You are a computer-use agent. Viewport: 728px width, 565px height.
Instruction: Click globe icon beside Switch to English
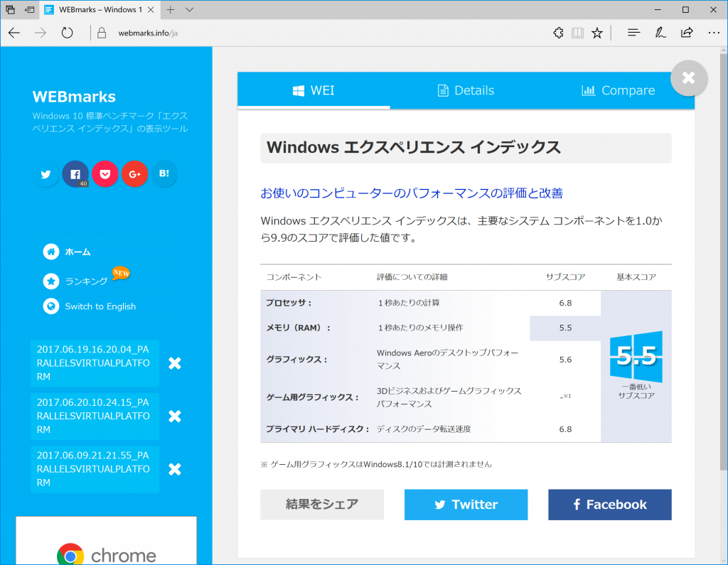(51, 306)
